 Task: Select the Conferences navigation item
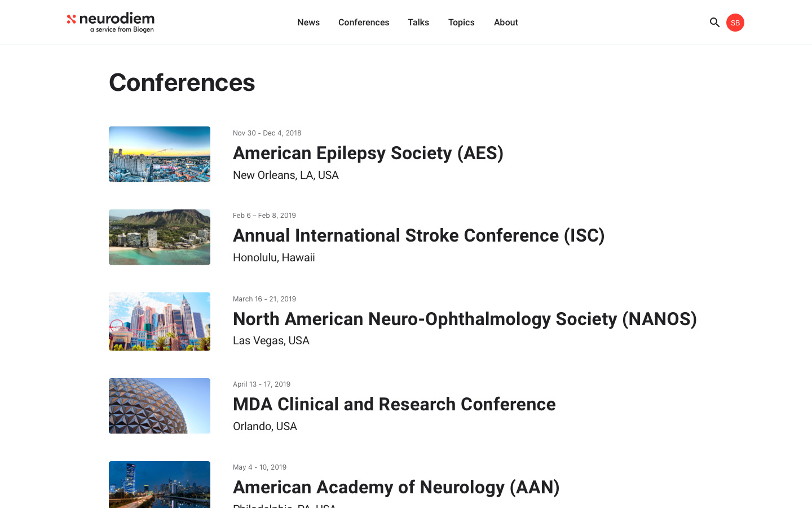coord(364,23)
